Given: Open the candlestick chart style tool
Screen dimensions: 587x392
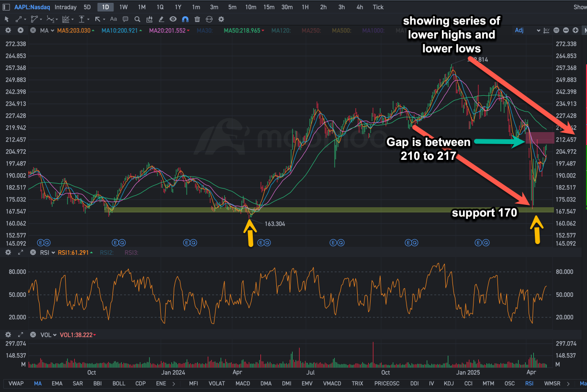Looking at the screenshot, I should [x=149, y=19].
